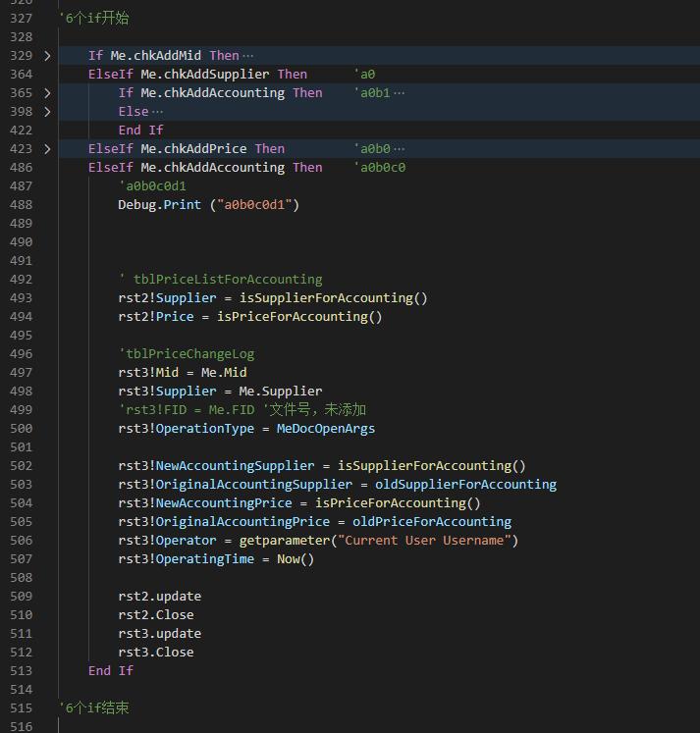Click the comment '6个if结束
The width and height of the screenshot is (700, 733).
point(93,707)
